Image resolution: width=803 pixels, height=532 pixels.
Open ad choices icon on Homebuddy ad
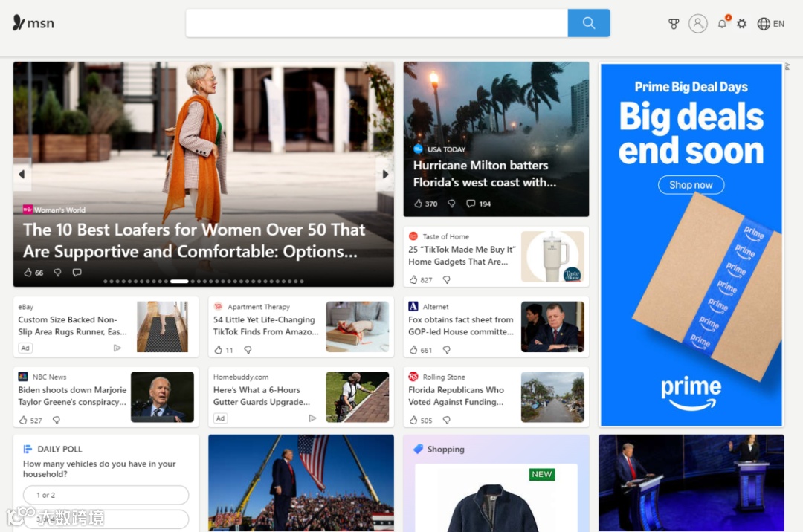[312, 418]
